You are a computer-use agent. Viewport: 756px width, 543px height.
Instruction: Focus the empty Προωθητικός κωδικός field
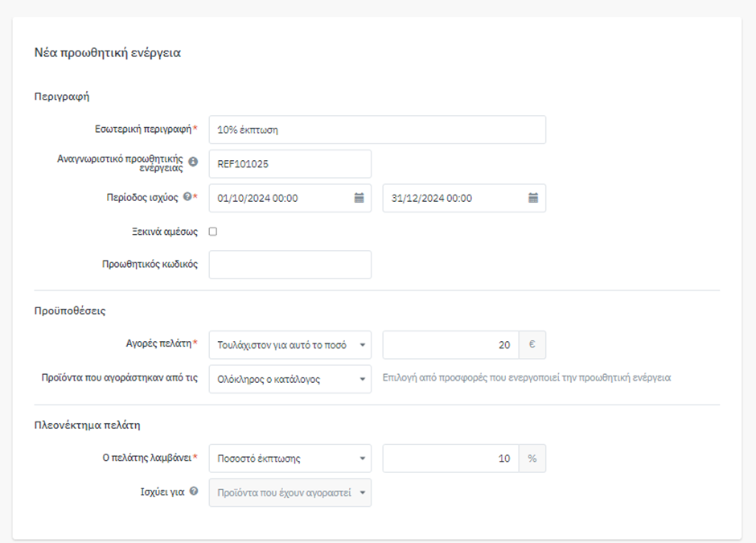[x=290, y=265]
